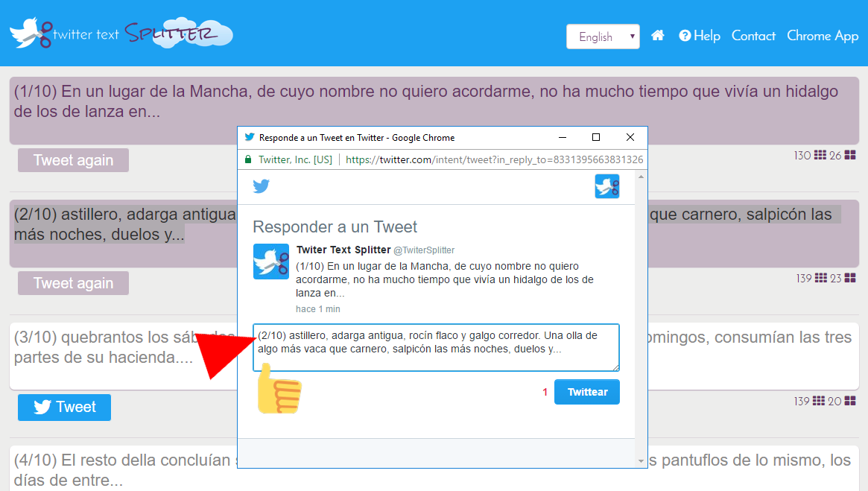Open Twiter Text Splitter profile name link

343,250
